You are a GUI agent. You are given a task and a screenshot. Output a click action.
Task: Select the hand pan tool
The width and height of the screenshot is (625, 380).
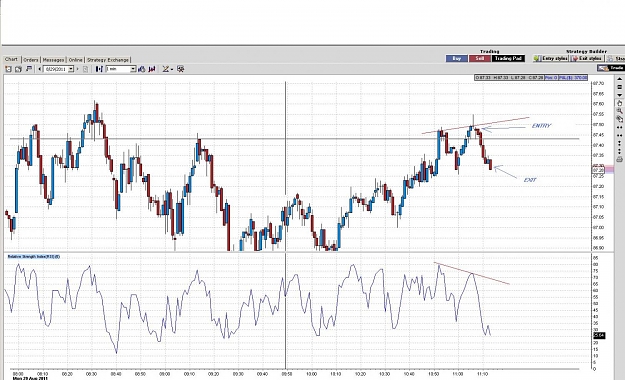[x=619, y=103]
